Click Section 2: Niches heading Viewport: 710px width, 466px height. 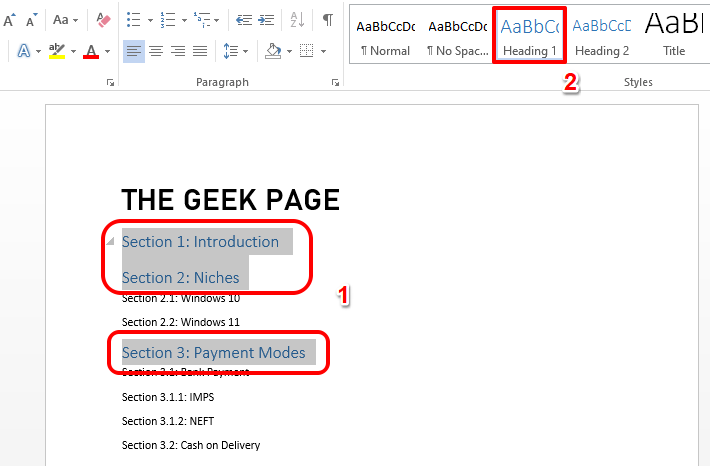coord(180,278)
